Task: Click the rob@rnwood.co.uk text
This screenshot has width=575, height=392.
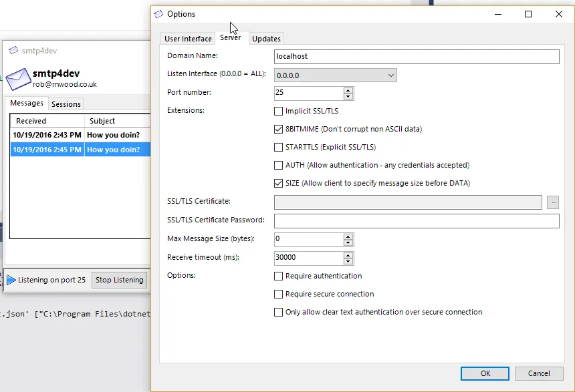Action: [65, 84]
